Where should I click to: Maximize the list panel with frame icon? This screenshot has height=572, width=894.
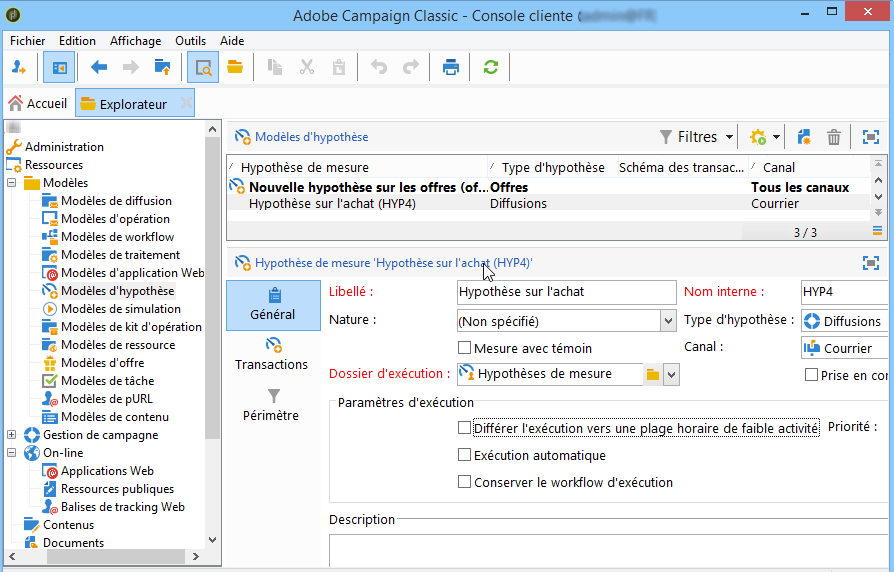(x=871, y=137)
